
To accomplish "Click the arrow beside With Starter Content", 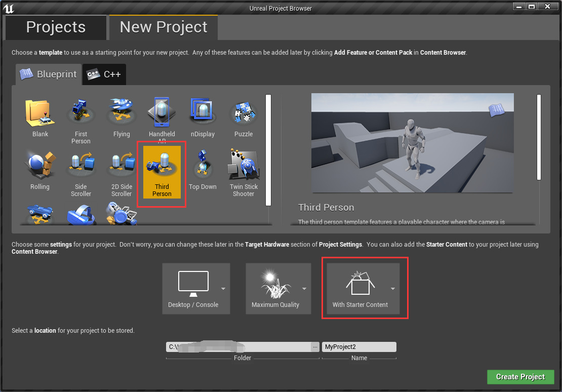I will (x=393, y=289).
